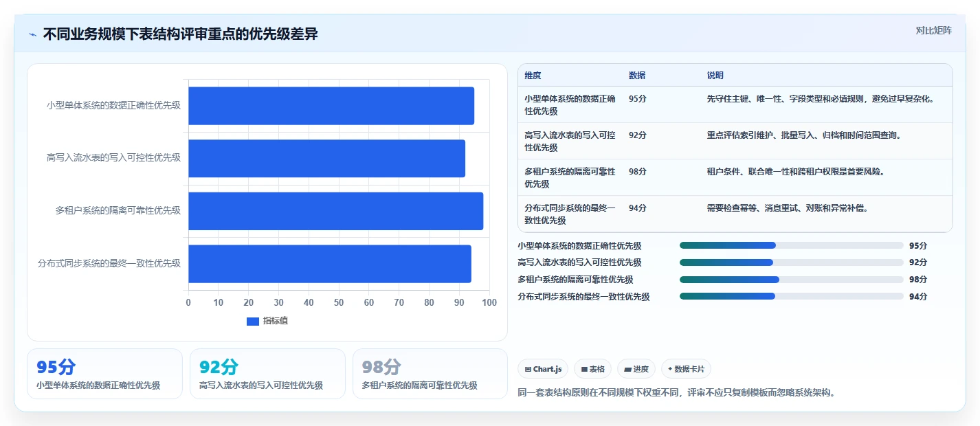Image resolution: width=980 pixels, height=426 pixels.
Task: Click the Chart.js tag
Action: pos(543,369)
